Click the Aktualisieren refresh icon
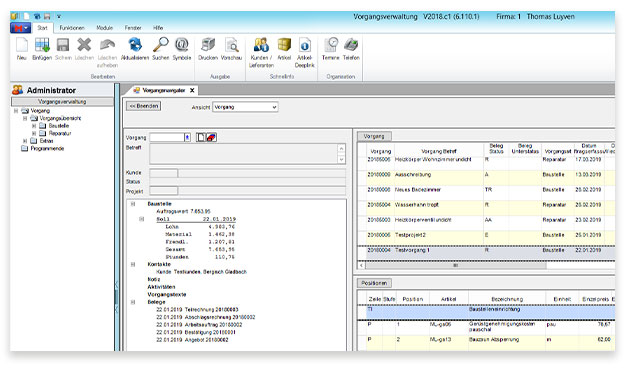Viewport: 625px width, 374px height. (x=135, y=45)
